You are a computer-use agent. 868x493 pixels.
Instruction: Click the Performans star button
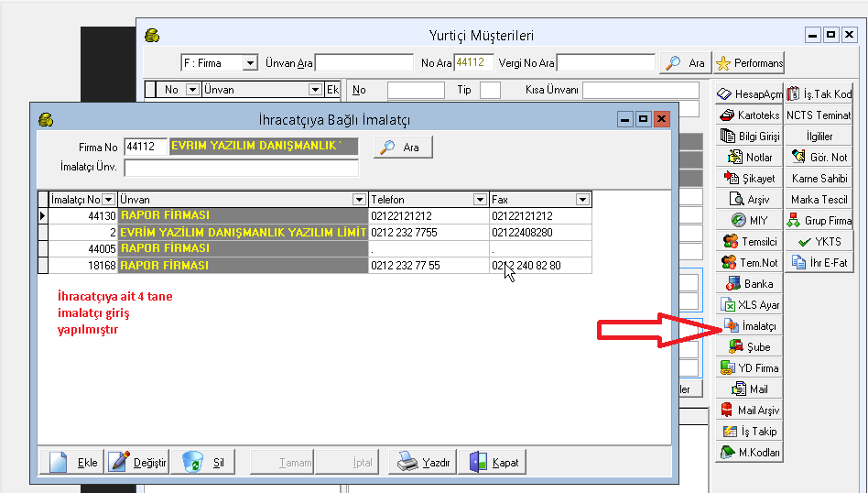749,63
